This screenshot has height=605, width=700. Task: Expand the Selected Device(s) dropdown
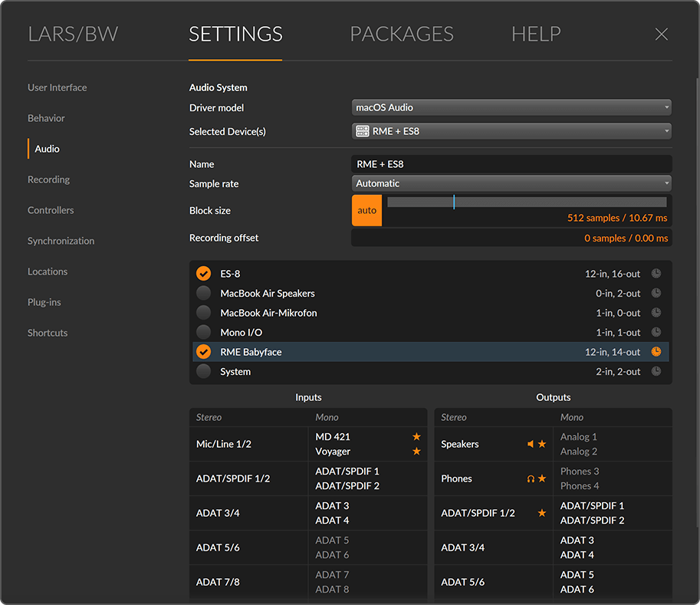pyautogui.click(x=511, y=131)
